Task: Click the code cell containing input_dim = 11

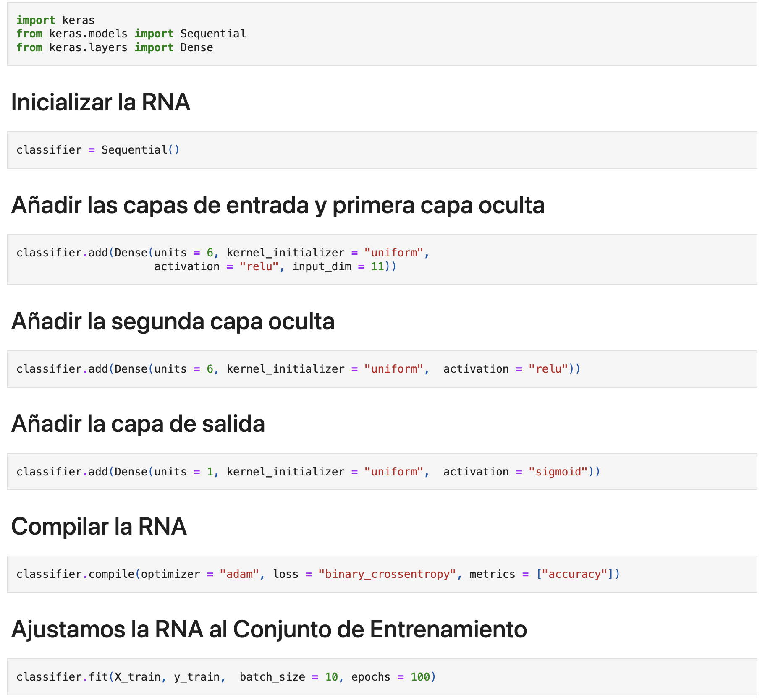Action: click(382, 260)
